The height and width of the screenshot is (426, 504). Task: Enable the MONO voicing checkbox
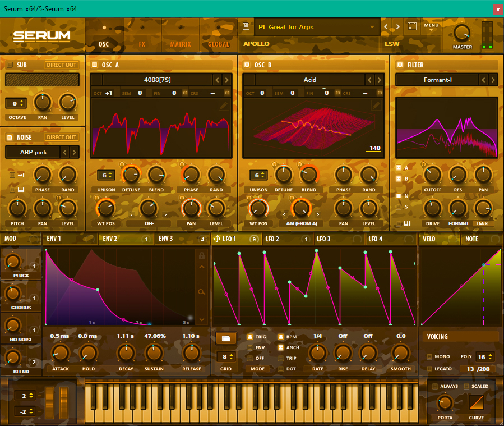tap(429, 356)
